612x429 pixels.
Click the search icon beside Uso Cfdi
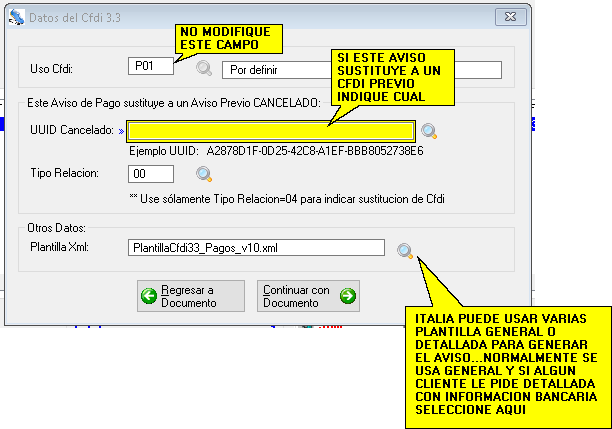point(204,69)
